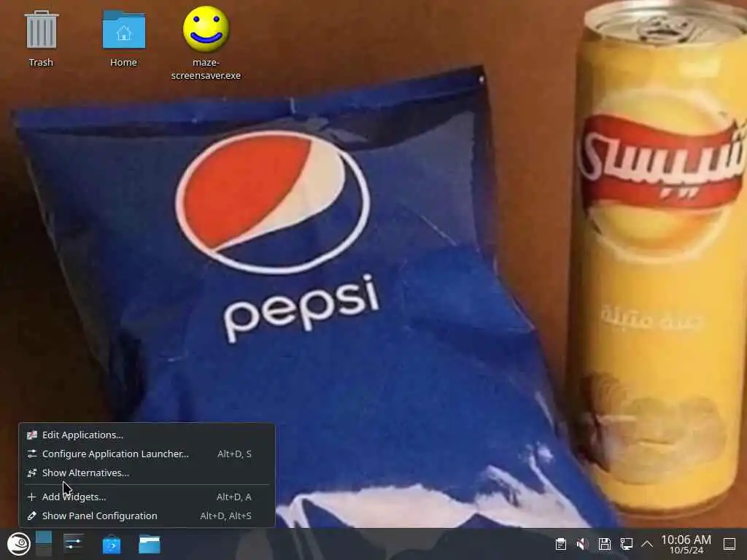Choose Show Panel Configuration menu entry
This screenshot has width=747, height=560.
click(147, 516)
